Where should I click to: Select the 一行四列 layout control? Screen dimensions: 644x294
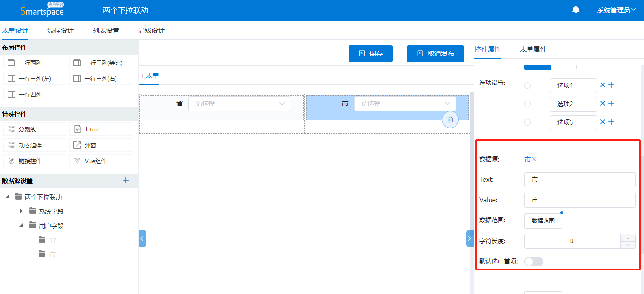click(35, 94)
